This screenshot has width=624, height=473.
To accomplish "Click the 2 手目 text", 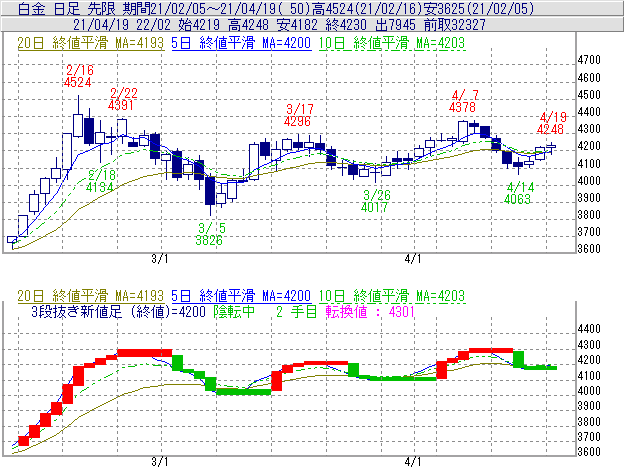I will (296, 311).
